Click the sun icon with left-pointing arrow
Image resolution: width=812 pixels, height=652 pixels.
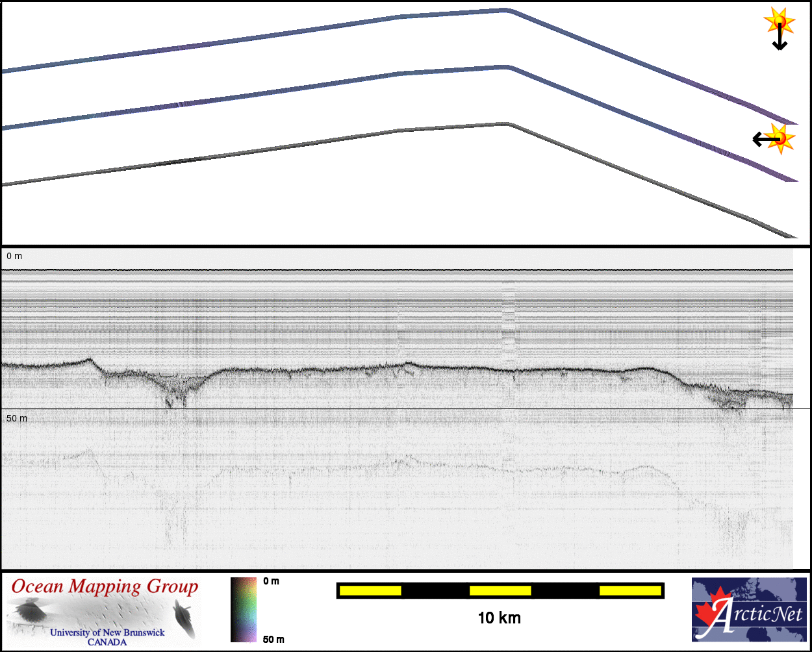[x=774, y=138]
